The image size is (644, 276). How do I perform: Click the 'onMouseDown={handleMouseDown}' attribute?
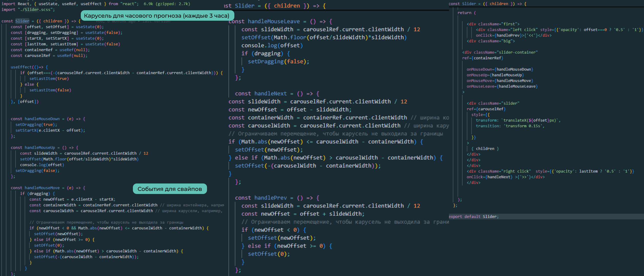tap(500, 70)
